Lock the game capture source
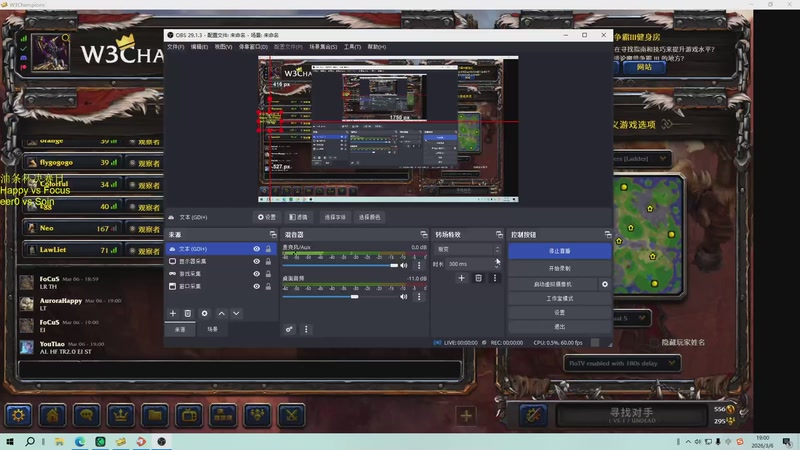This screenshot has width=800, height=450. coord(268,274)
